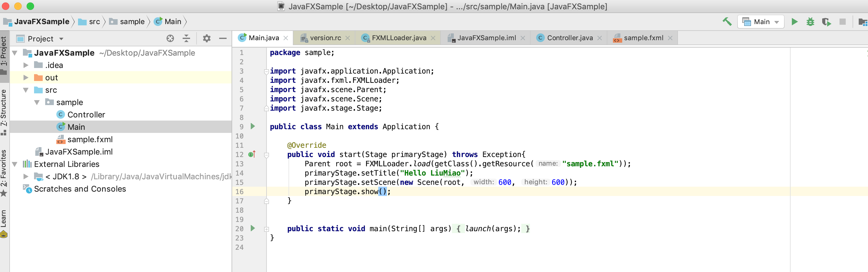The image size is (868, 272).
Task: Click the "Hello LiuMiao" string literal
Action: [432, 173]
